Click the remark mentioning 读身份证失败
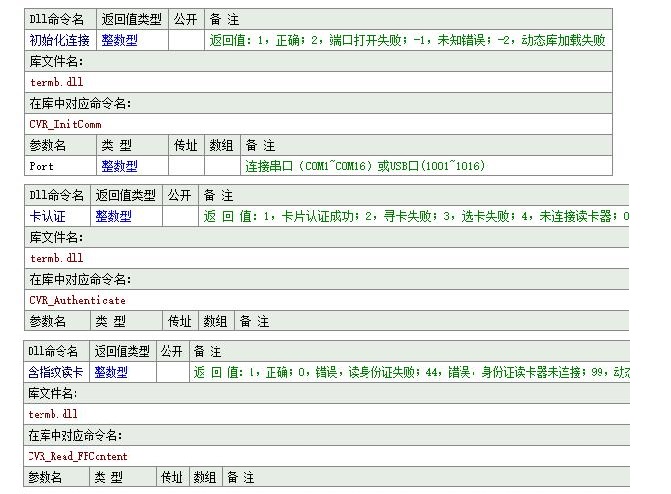This screenshot has height=494, width=671. coord(411,372)
